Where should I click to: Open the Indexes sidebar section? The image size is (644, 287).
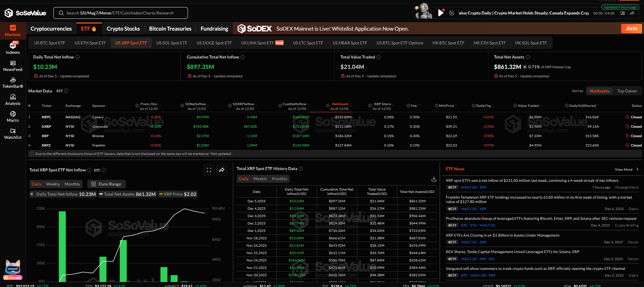[13, 48]
